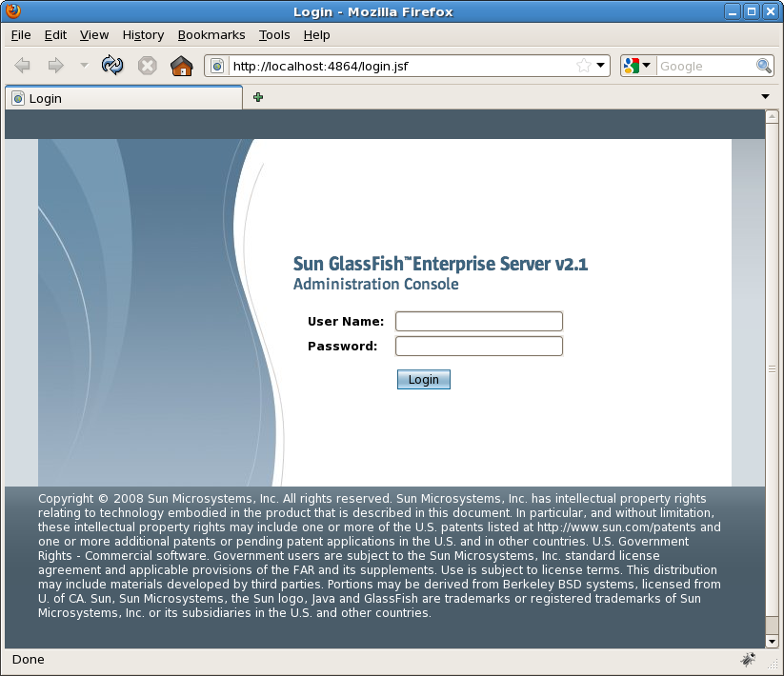Minimize the Firefox window
784x676 pixels.
pos(733,11)
